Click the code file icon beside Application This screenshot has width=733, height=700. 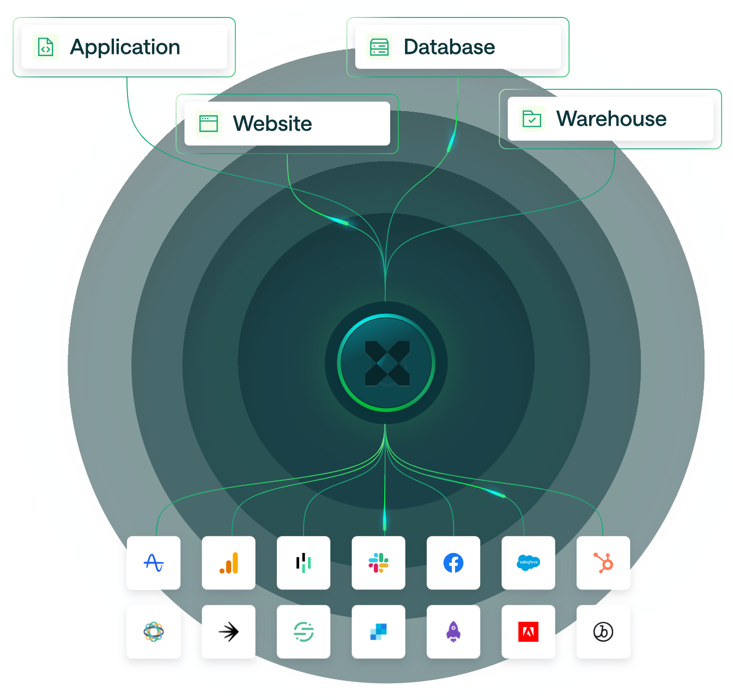pyautogui.click(x=46, y=47)
